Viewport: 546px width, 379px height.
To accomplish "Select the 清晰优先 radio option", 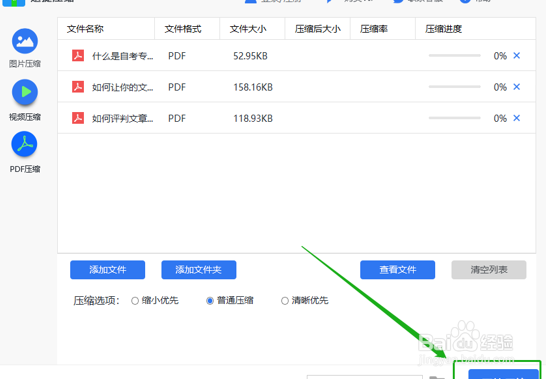I will click(x=284, y=301).
